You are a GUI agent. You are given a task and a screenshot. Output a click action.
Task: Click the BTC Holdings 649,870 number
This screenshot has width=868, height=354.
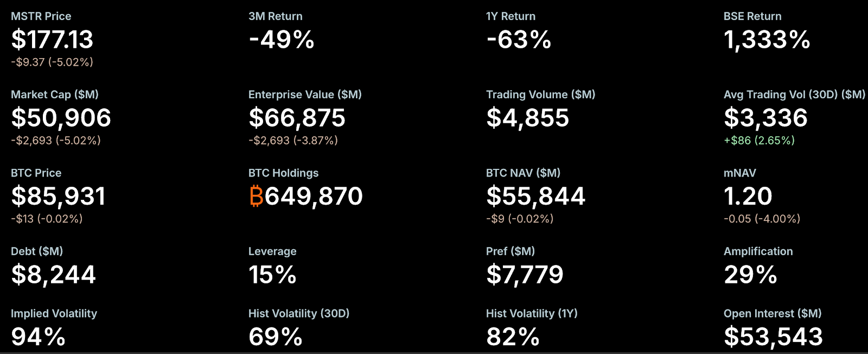point(314,196)
